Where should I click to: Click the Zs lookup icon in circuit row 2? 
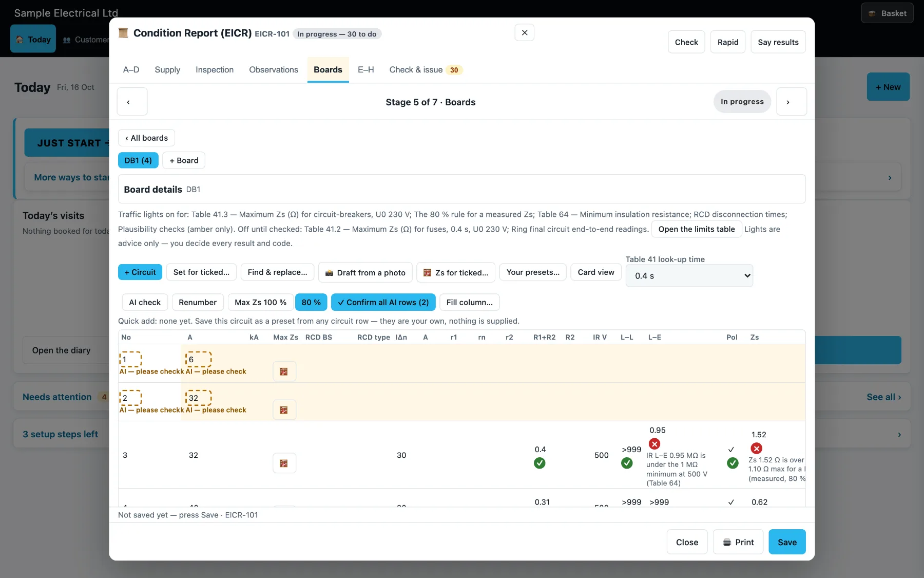(284, 410)
